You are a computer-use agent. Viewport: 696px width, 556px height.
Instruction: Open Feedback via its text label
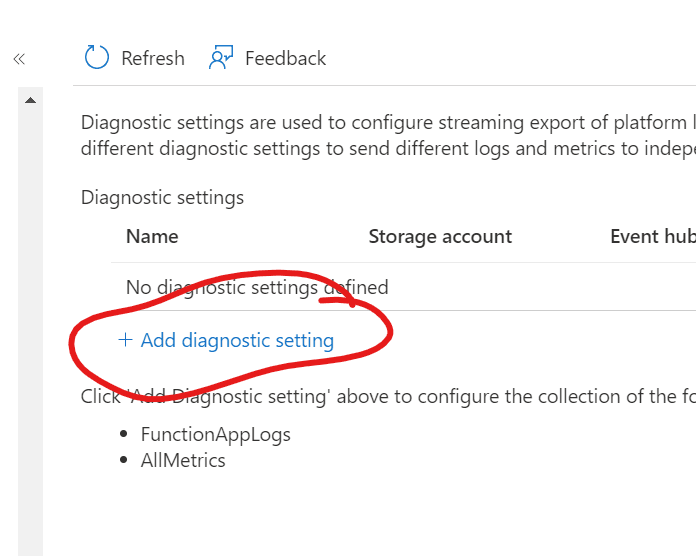pyautogui.click(x=285, y=58)
